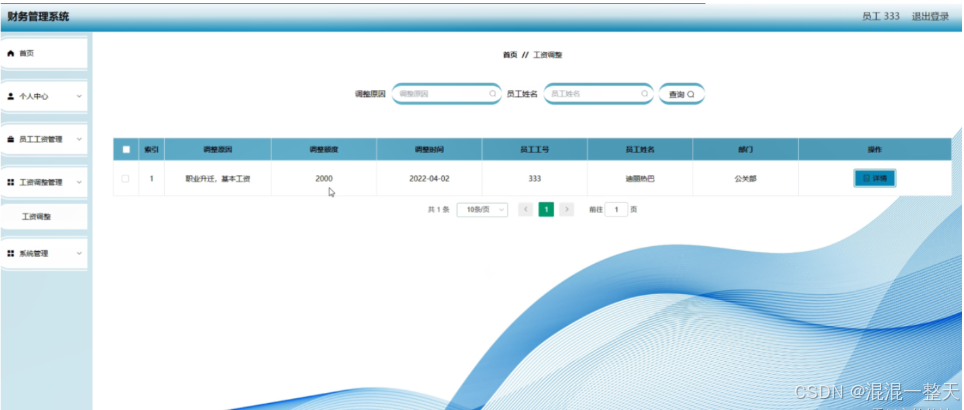
Task: Click the home icon beside 首页
Action: [10, 54]
